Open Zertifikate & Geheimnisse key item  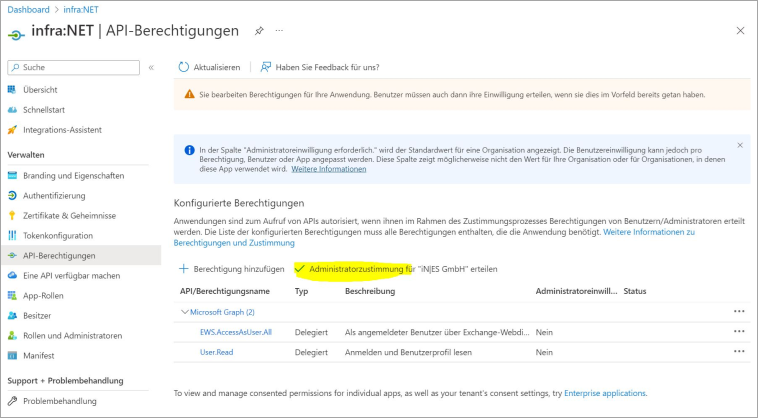click(69, 215)
